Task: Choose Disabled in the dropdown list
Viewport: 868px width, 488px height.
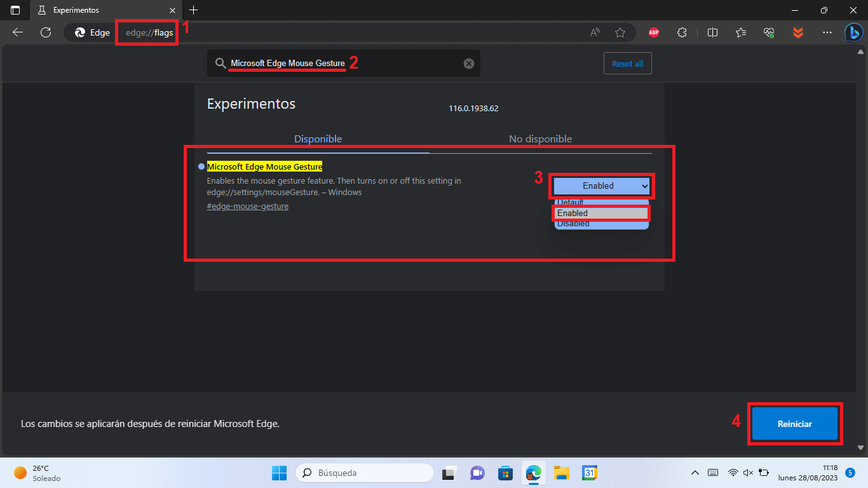Action: (x=602, y=224)
